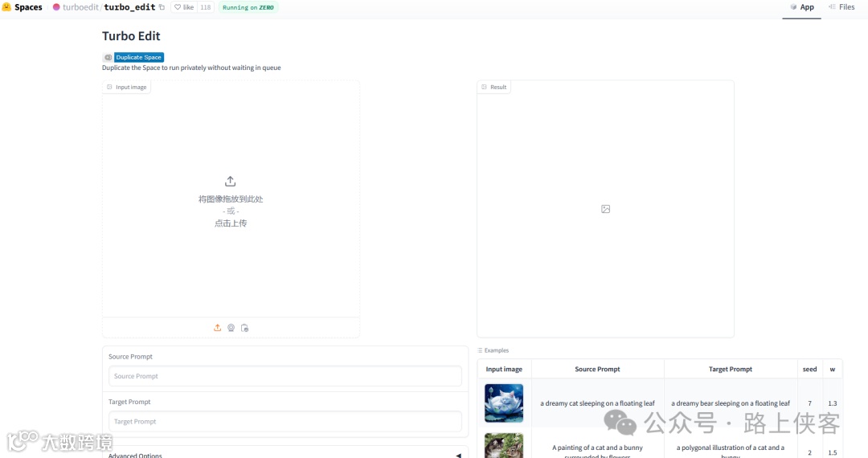Click the Hugging Face logo icon
Viewport: 868px width, 458px height.
pos(6,7)
